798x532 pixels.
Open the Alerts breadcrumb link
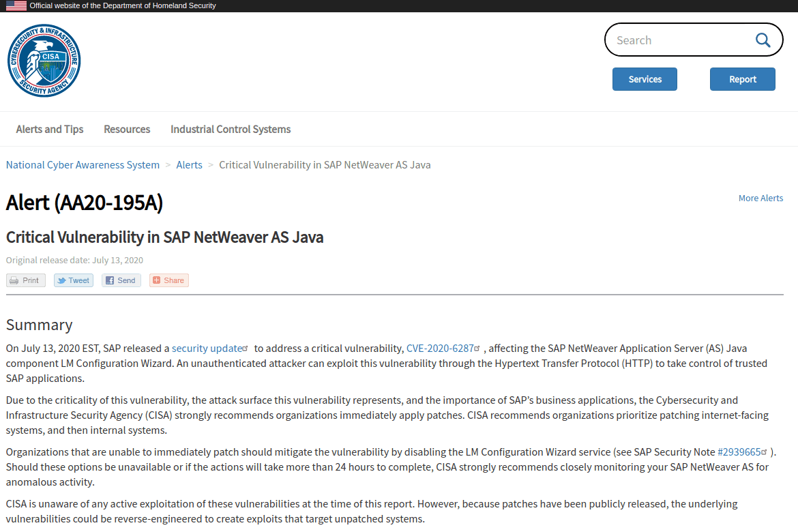pyautogui.click(x=189, y=164)
